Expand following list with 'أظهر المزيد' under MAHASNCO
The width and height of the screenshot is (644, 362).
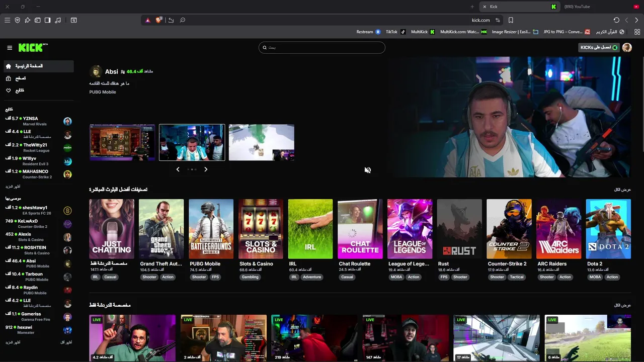coord(13,187)
